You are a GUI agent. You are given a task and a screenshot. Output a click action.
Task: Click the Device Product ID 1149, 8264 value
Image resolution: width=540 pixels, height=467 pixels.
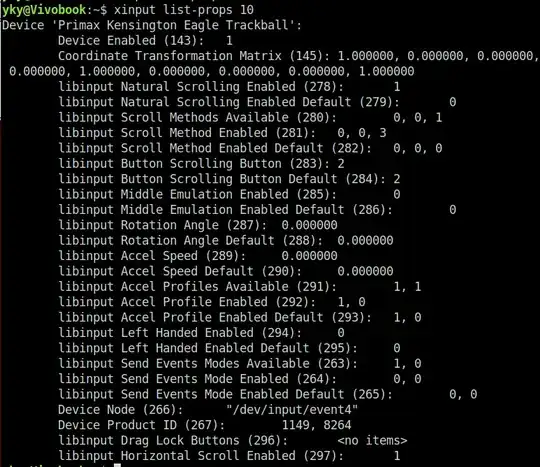click(x=316, y=425)
